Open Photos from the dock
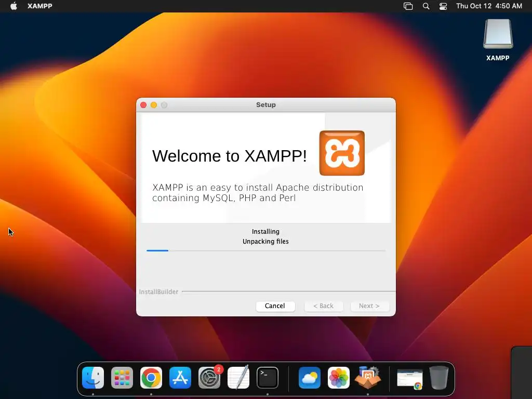 (x=339, y=378)
